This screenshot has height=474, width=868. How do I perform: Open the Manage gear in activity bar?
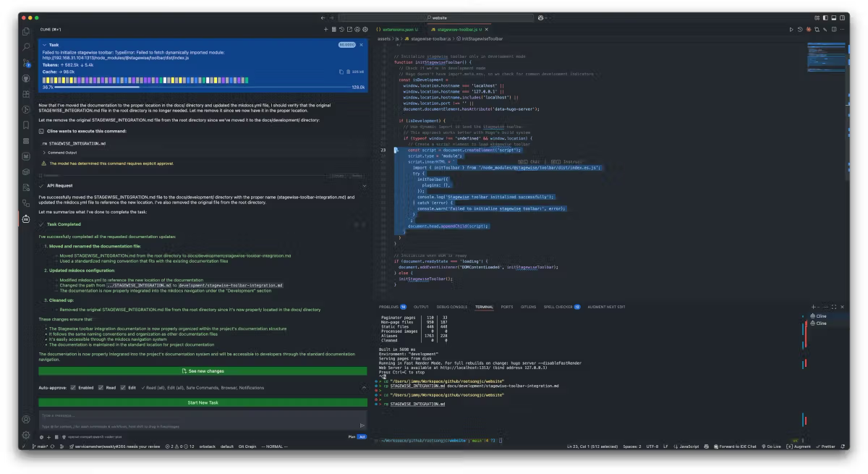click(26, 435)
